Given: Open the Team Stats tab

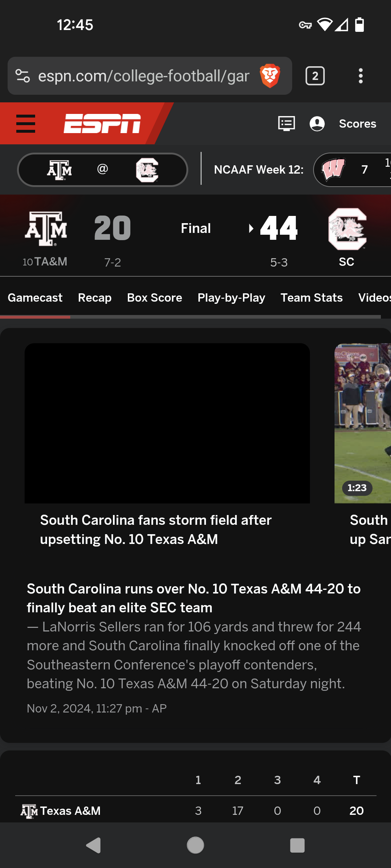Looking at the screenshot, I should point(311,298).
